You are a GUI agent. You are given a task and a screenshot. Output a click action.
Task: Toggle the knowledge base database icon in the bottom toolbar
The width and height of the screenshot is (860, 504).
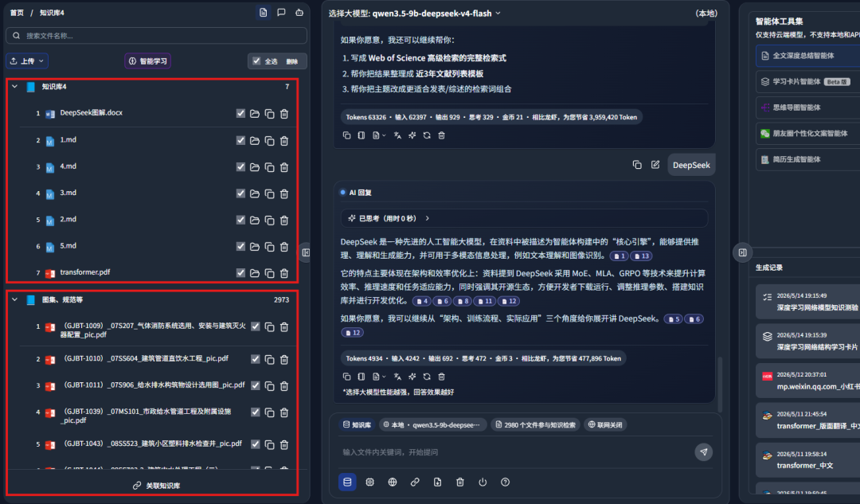[347, 482]
